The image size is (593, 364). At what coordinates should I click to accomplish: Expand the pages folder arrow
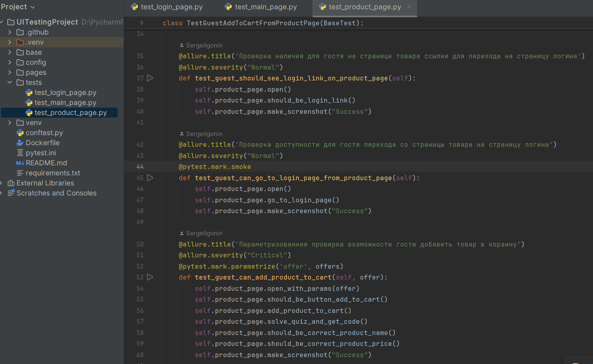tap(10, 72)
